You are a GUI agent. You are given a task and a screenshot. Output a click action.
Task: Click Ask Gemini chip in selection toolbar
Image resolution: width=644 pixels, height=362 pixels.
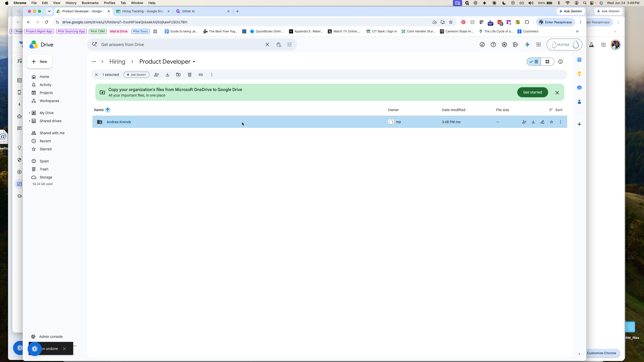pos(136,75)
